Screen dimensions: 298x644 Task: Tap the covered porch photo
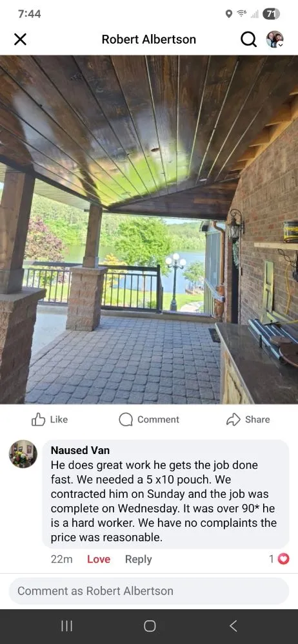[149, 230]
